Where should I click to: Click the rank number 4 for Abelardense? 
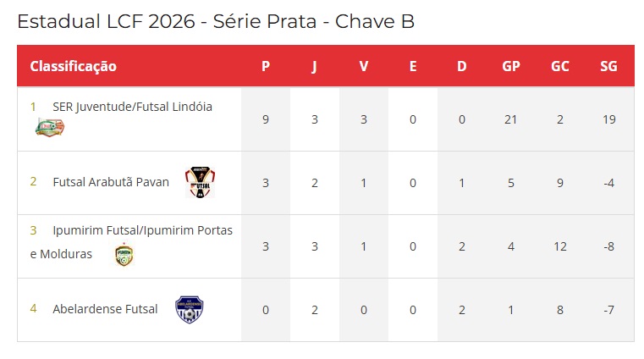[x=33, y=309]
